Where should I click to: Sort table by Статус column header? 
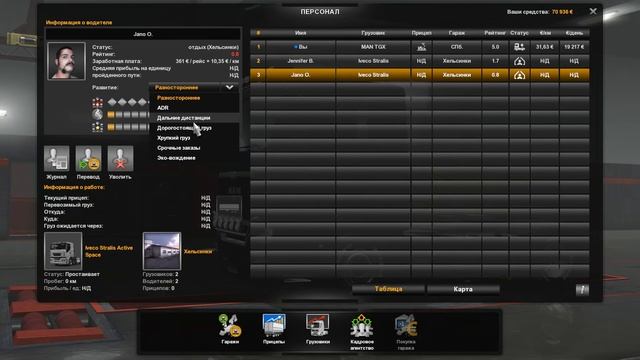519,33
